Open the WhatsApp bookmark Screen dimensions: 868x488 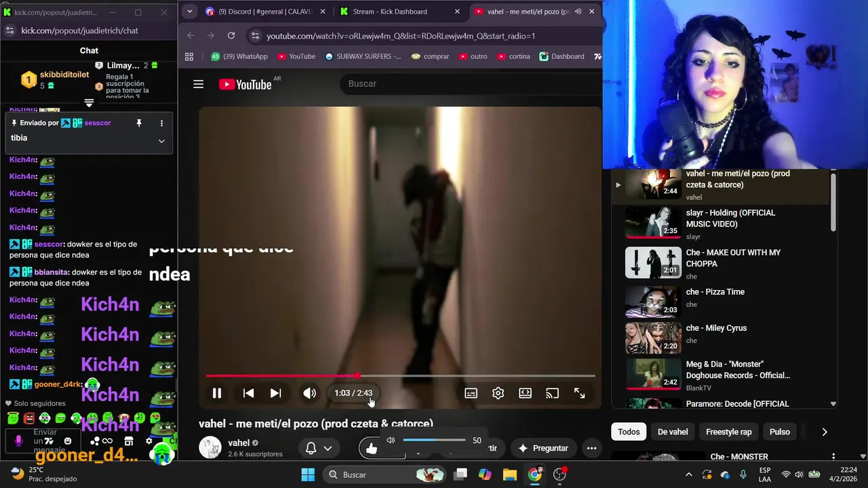[239, 56]
